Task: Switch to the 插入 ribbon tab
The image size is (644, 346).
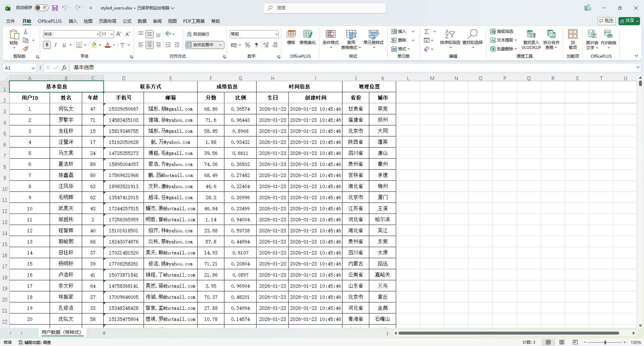Action: pyautogui.click(x=73, y=21)
